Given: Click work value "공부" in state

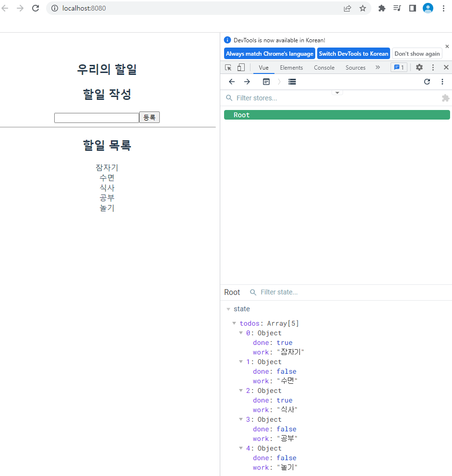Looking at the screenshot, I should (287, 439).
